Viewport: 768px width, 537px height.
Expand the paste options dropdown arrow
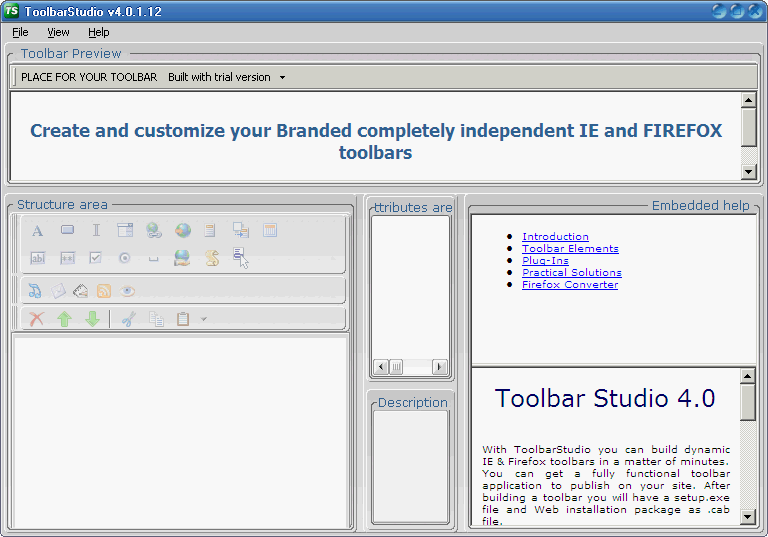click(x=204, y=319)
